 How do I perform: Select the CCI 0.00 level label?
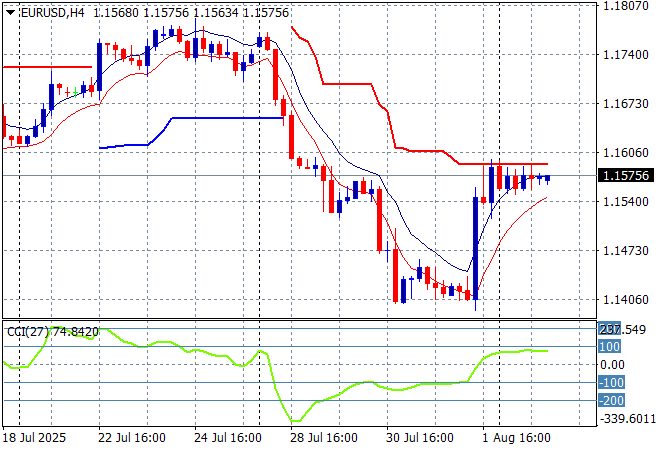point(612,365)
